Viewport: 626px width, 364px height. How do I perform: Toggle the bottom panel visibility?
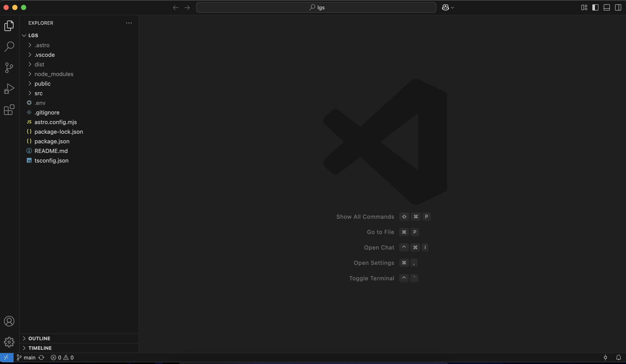607,7
